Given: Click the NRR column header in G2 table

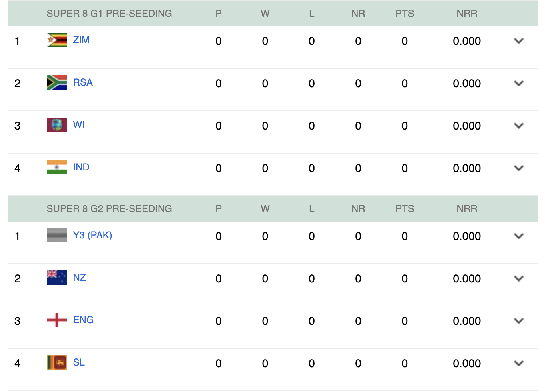Looking at the screenshot, I should point(467,209).
